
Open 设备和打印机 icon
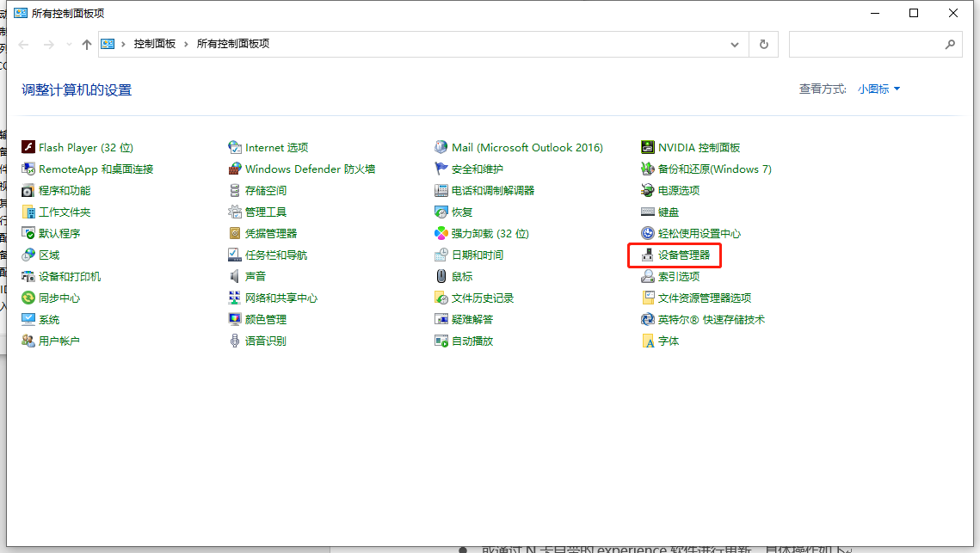click(x=28, y=276)
